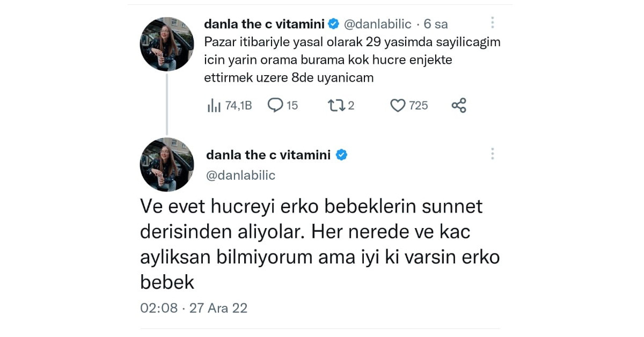Screen dimensions: 644x337
Task: Click verified badge in the first tweet
Action: coord(333,24)
